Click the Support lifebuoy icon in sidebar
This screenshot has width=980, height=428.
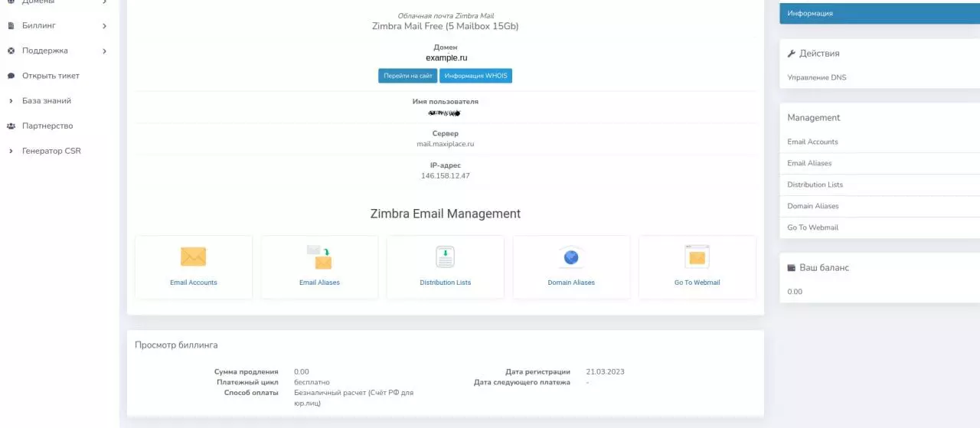(x=11, y=51)
